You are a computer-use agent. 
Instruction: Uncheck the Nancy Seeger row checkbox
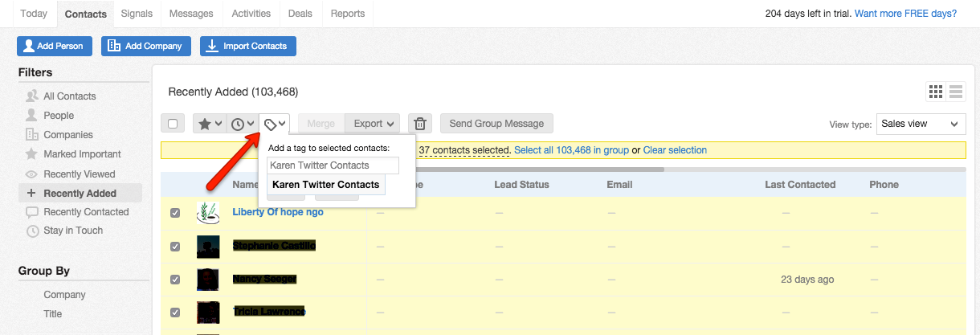(175, 280)
